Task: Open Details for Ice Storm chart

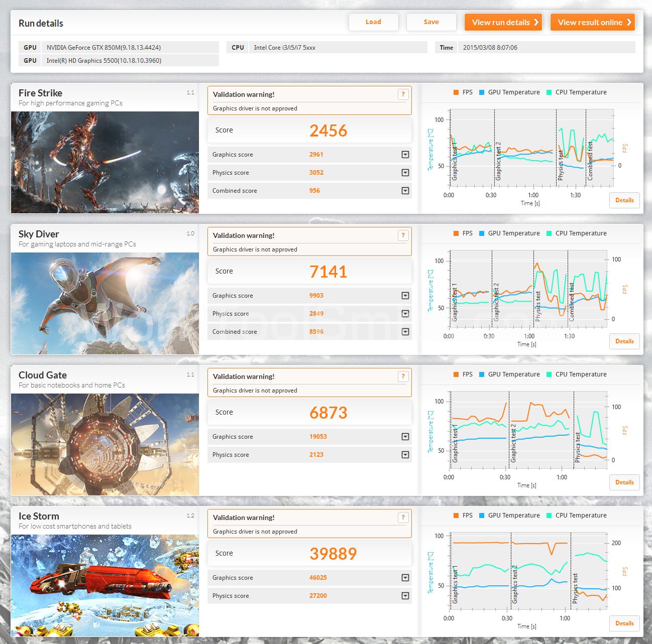Action: (624, 623)
